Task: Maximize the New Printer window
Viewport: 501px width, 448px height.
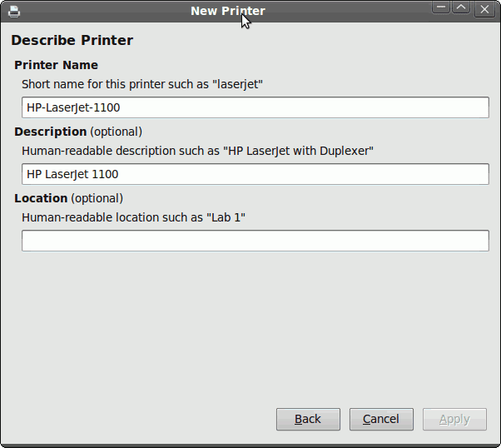Action: point(461,7)
